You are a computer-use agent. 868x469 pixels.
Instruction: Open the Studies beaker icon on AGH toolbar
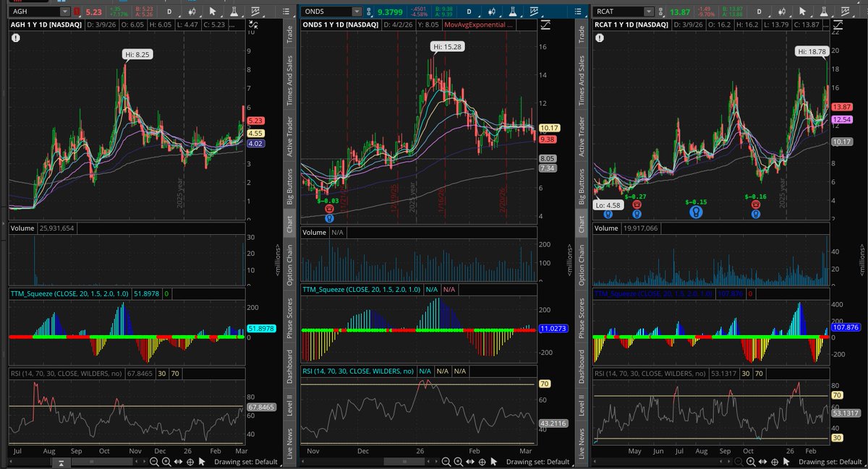click(235, 10)
